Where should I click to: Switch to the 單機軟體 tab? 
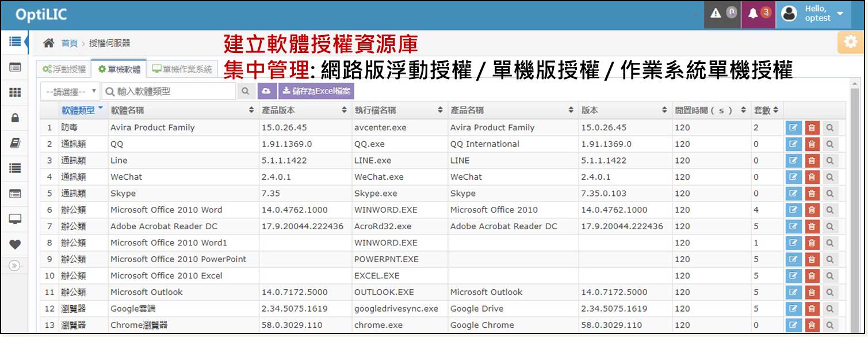(119, 69)
